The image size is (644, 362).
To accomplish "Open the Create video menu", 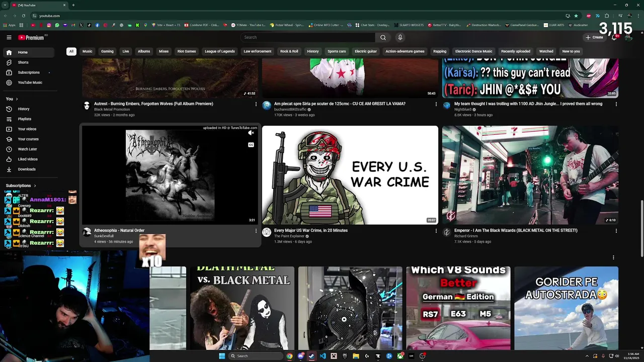I will (594, 37).
